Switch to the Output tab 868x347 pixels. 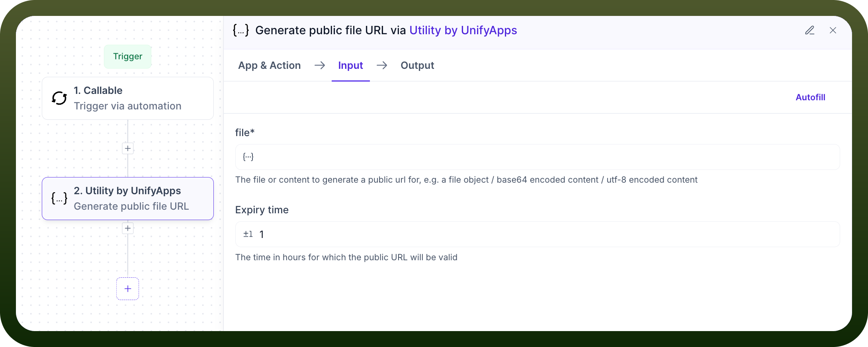(x=417, y=65)
